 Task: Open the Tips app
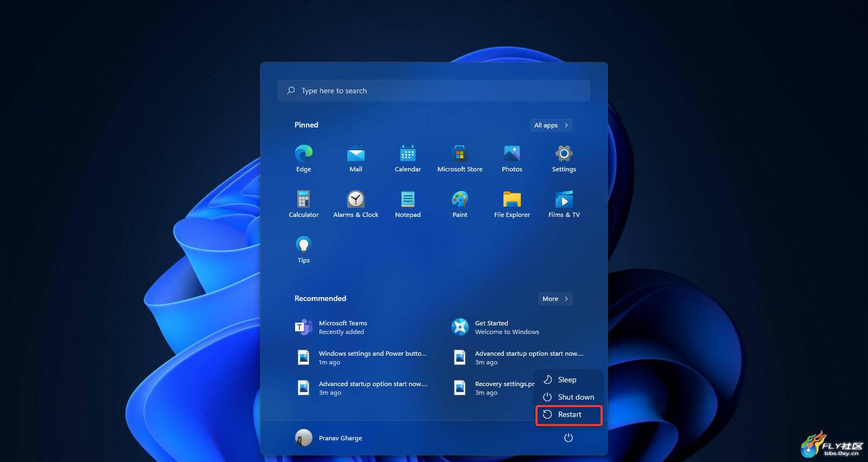click(304, 249)
